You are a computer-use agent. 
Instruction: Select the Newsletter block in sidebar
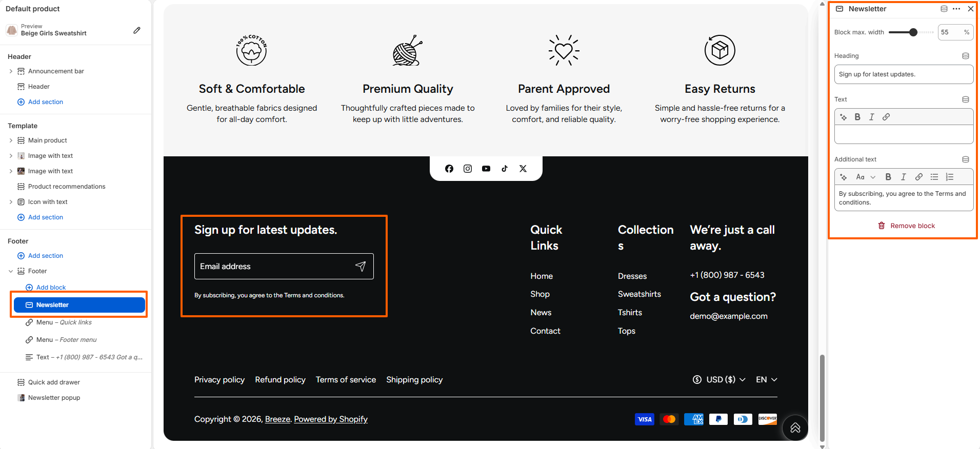(x=79, y=305)
